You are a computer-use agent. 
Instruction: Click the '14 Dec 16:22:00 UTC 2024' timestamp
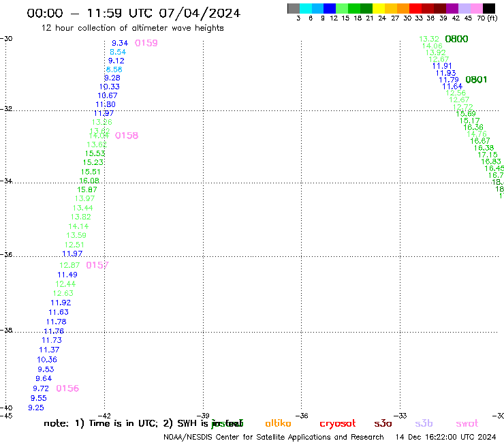(446, 438)
